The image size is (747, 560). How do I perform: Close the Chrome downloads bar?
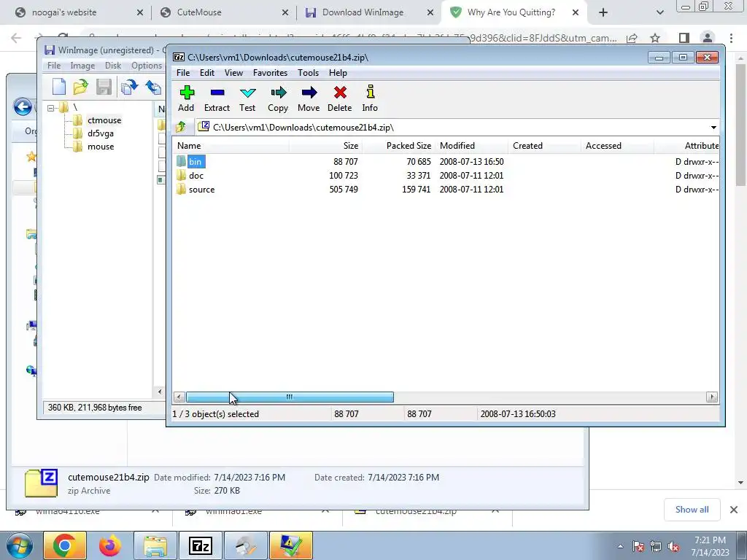[x=734, y=510]
